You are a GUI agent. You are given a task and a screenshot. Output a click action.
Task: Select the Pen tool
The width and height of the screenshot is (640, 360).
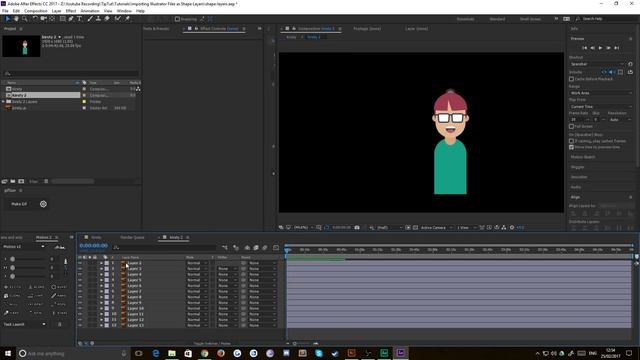pyautogui.click(x=71, y=19)
